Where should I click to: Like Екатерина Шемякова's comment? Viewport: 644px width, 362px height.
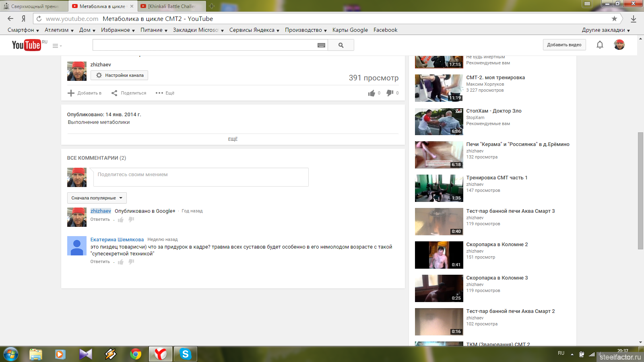121,262
